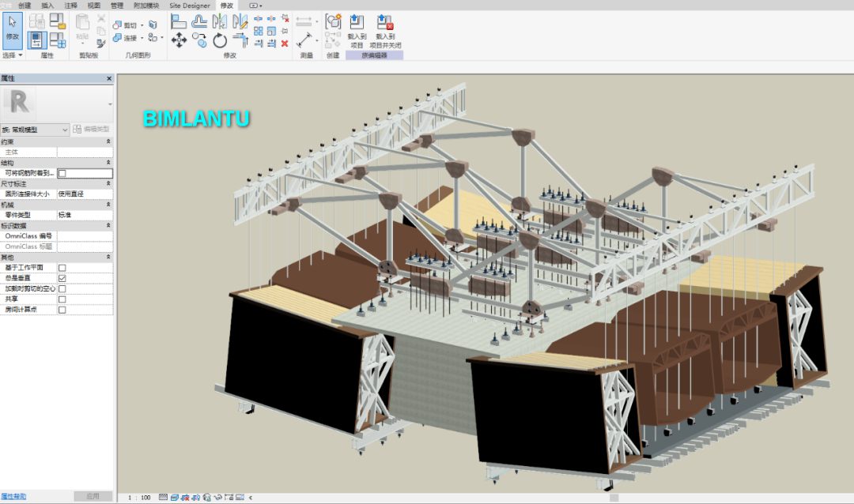The image size is (854, 504).
Task: Click the Pin icon in 修改 panel
Action: (x=285, y=31)
